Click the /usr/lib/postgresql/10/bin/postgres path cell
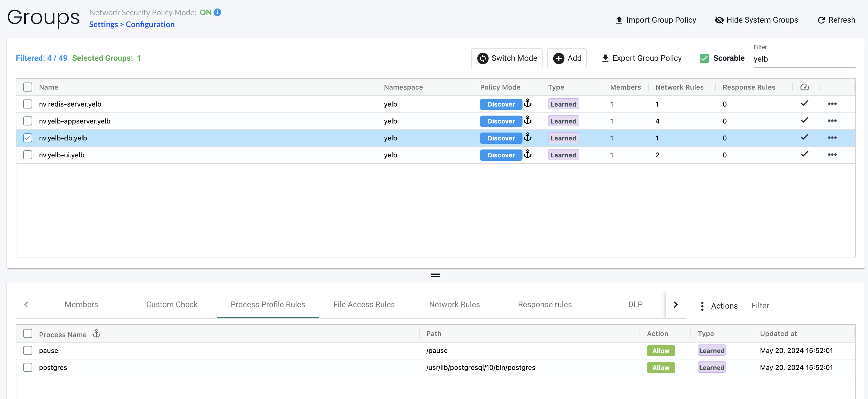 click(480, 367)
